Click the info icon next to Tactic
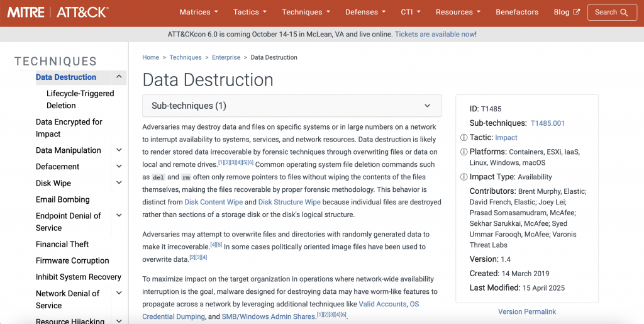This screenshot has height=324, width=644. point(464,138)
